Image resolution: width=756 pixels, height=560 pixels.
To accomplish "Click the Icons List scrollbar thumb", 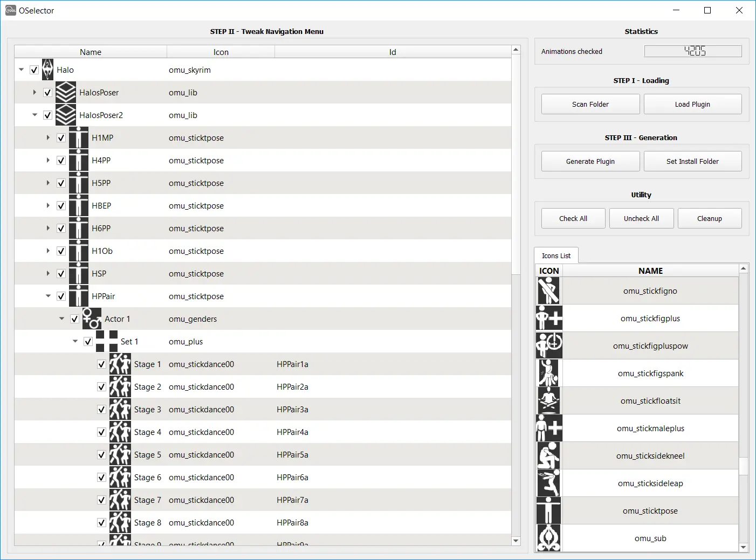I will (744, 466).
